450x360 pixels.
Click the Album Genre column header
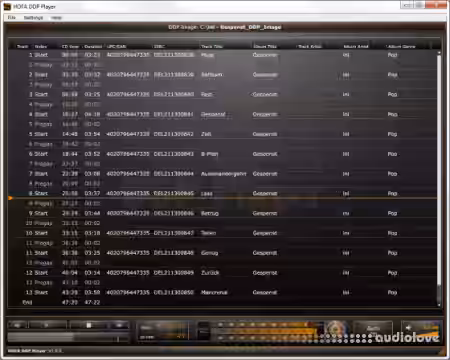click(x=401, y=46)
